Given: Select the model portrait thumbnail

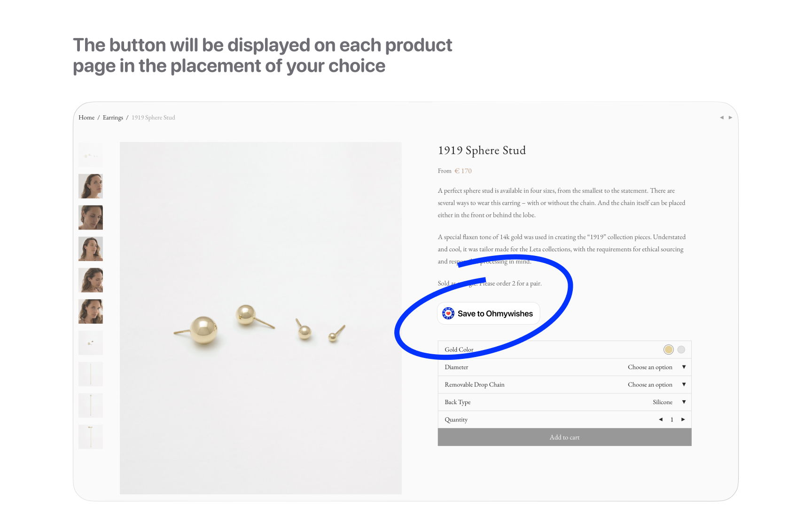Looking at the screenshot, I should point(90,186).
